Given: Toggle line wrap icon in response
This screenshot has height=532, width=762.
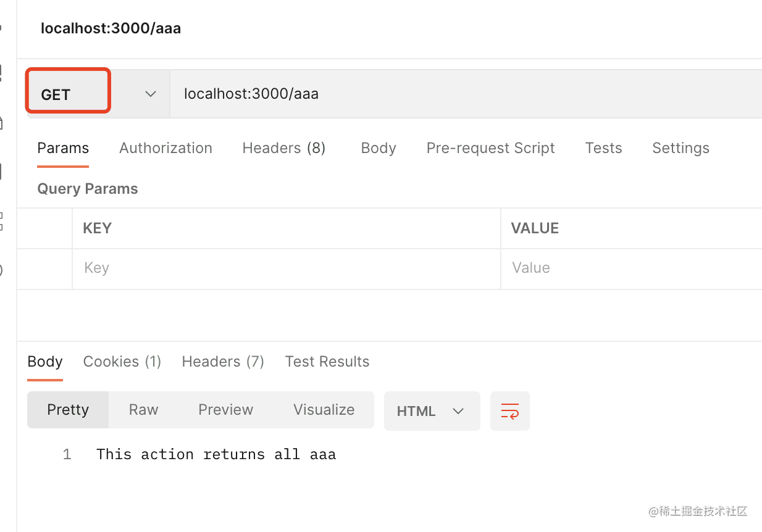Looking at the screenshot, I should (509, 411).
